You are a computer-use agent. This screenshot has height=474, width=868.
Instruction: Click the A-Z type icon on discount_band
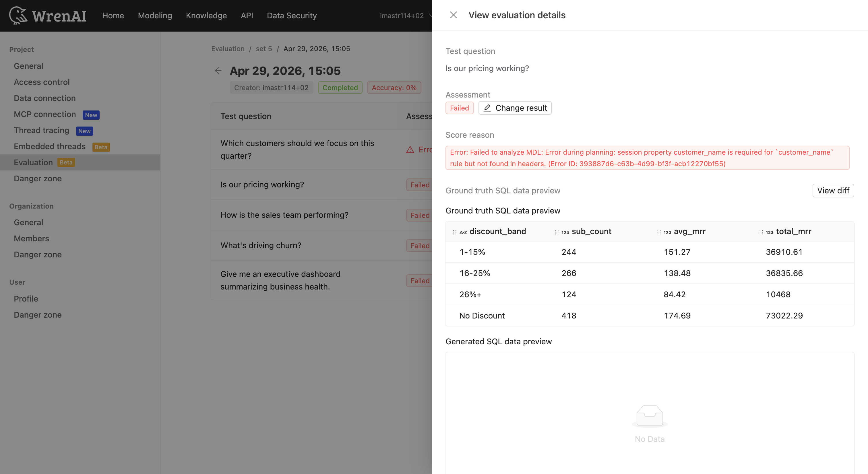[x=463, y=232]
